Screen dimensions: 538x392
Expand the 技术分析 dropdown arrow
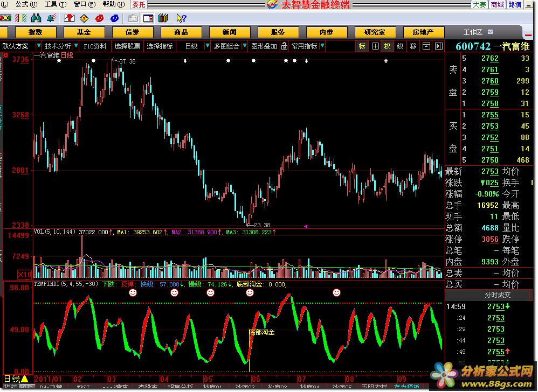[x=76, y=46]
